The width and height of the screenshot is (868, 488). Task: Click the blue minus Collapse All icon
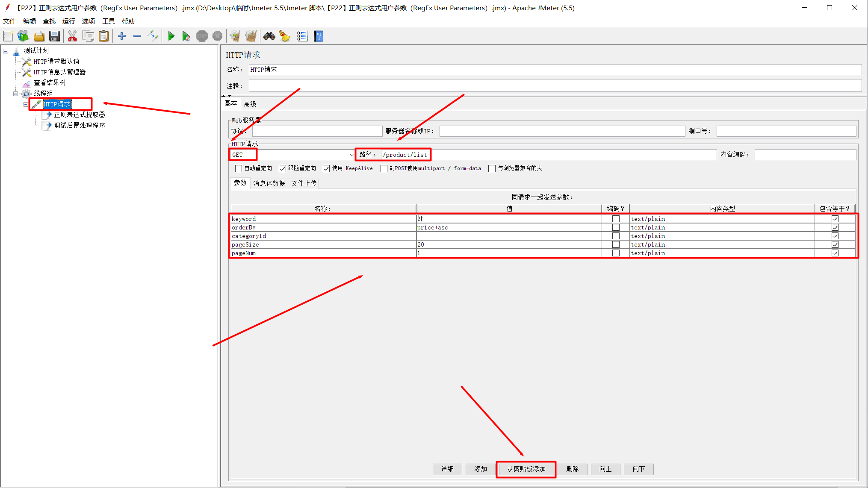(137, 36)
